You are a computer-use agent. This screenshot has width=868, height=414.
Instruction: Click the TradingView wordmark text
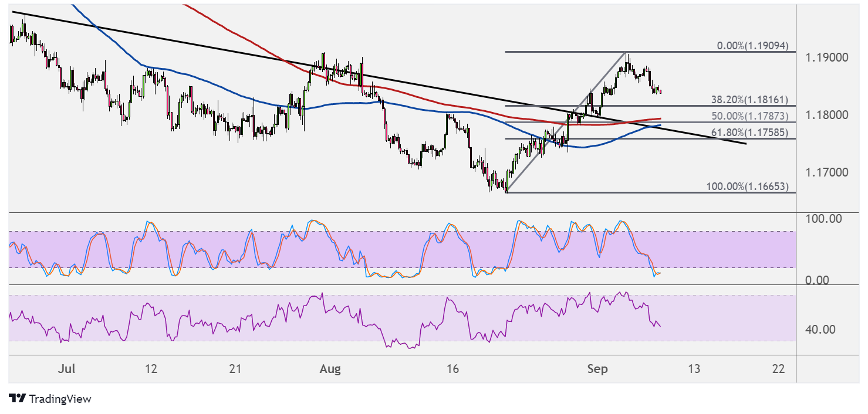click(x=60, y=399)
